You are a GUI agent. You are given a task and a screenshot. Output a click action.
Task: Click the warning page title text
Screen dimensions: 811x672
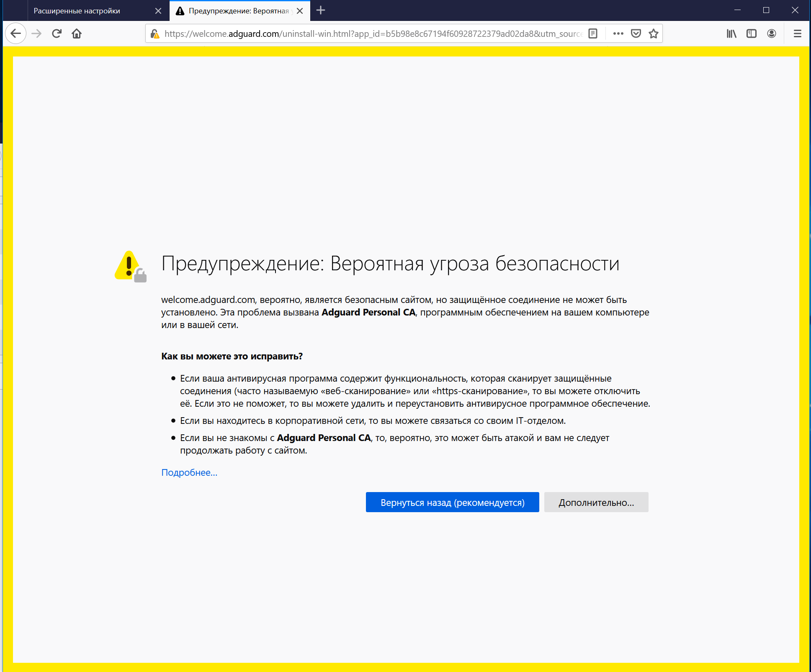point(390,264)
